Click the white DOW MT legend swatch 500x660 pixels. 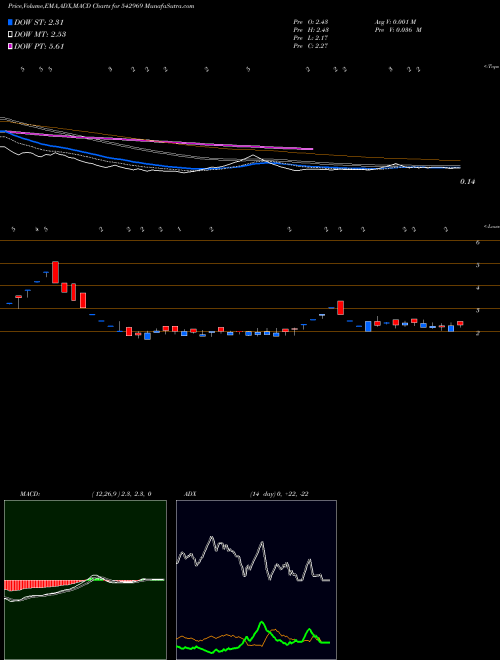point(11,35)
